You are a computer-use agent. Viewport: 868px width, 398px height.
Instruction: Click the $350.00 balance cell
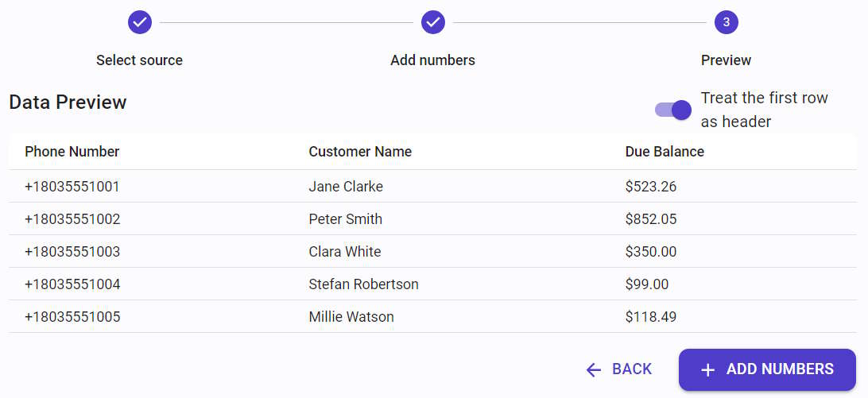click(651, 252)
